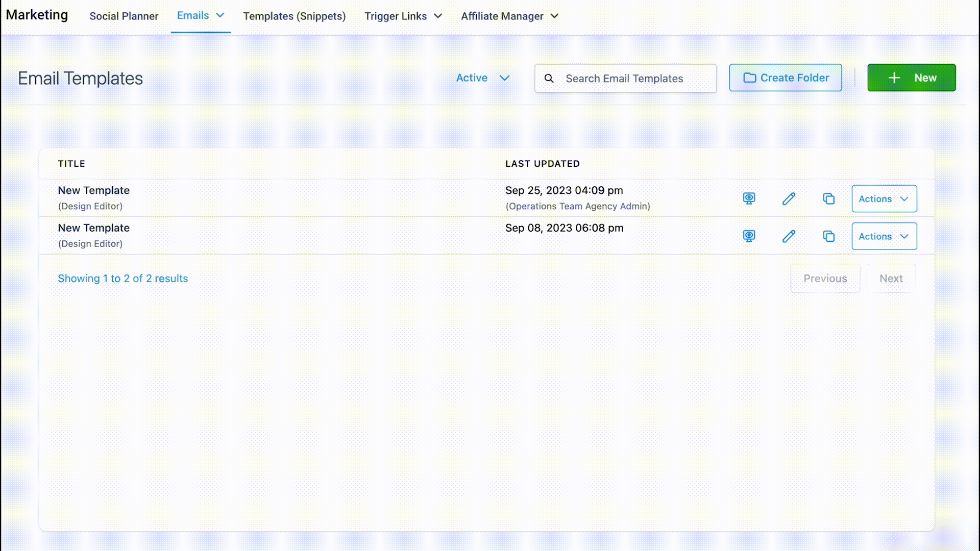Image resolution: width=980 pixels, height=551 pixels.
Task: Click pencil edit icon for Sep 08 template
Action: pyautogui.click(x=789, y=236)
